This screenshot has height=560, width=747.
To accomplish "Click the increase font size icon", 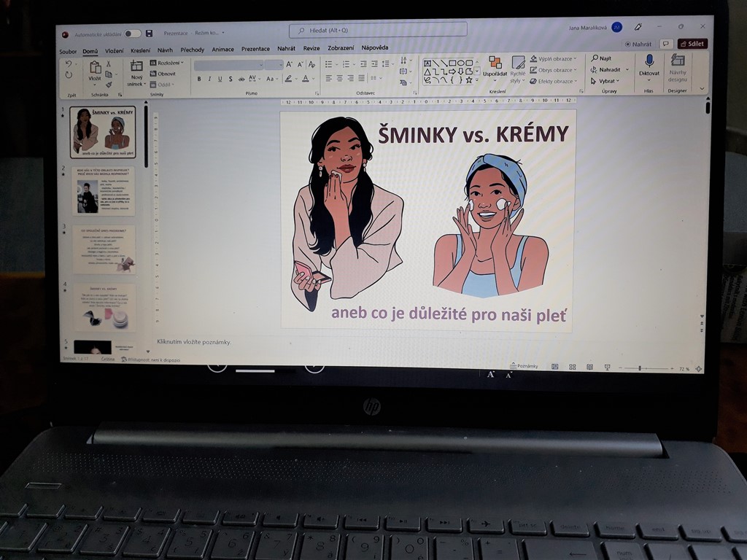I will point(290,65).
